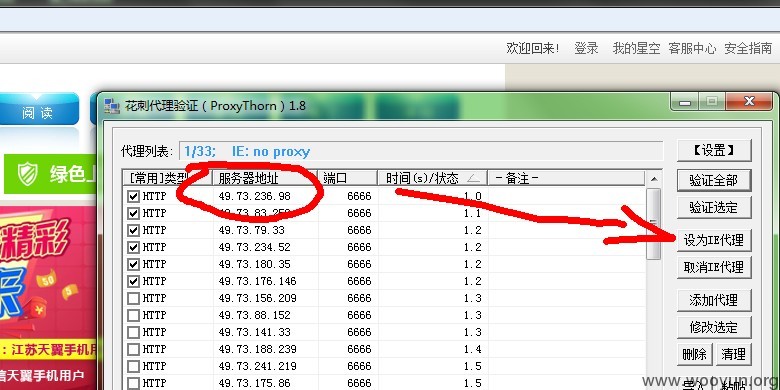Screen dimensions: 780x390
Task: Click the 删除 delete button
Action: pyautogui.click(x=694, y=355)
